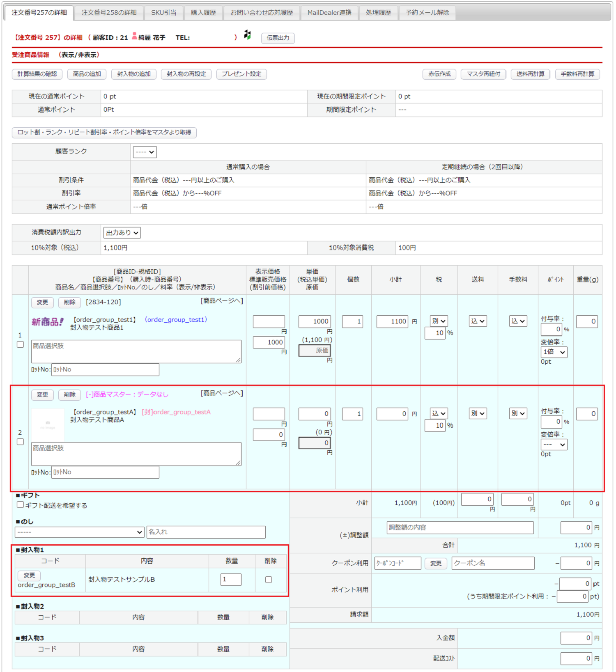Open the 変倍率 dropdown for row 2

[x=554, y=445]
